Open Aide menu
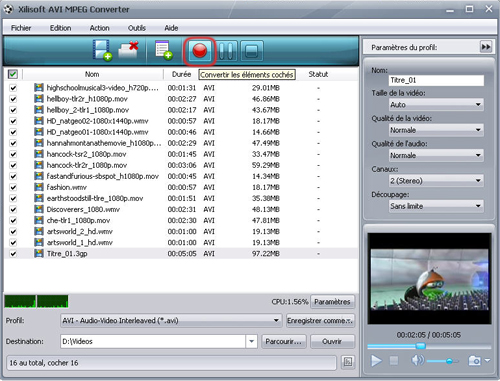500x381 pixels. [171, 28]
